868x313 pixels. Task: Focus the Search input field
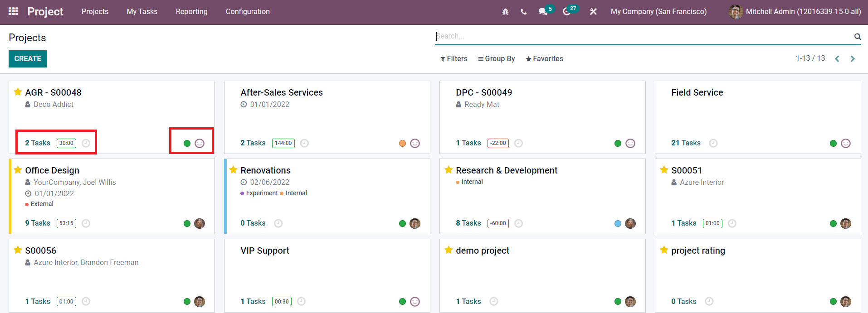click(x=643, y=36)
